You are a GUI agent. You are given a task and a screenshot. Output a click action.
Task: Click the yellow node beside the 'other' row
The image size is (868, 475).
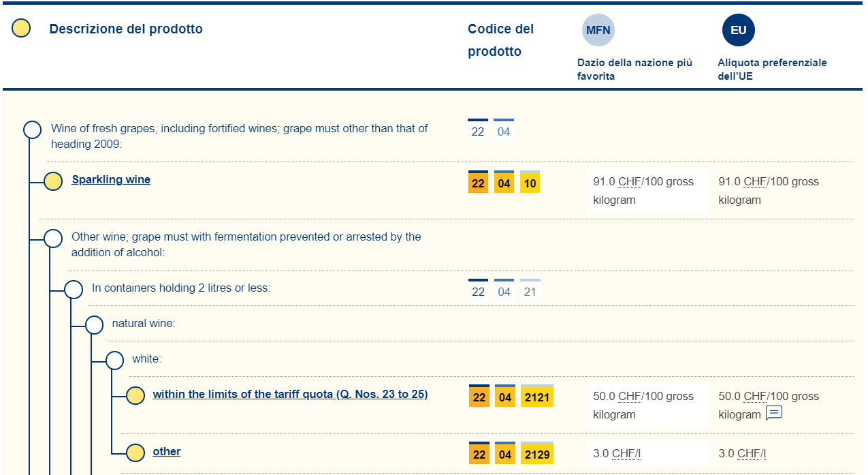[x=135, y=453]
